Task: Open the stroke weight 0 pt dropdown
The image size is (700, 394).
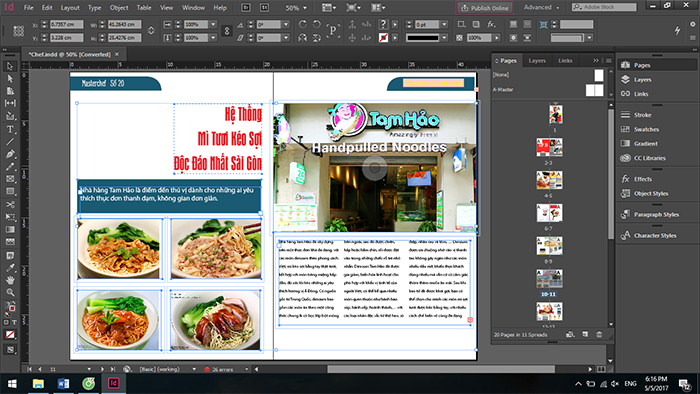Action: click(444, 25)
